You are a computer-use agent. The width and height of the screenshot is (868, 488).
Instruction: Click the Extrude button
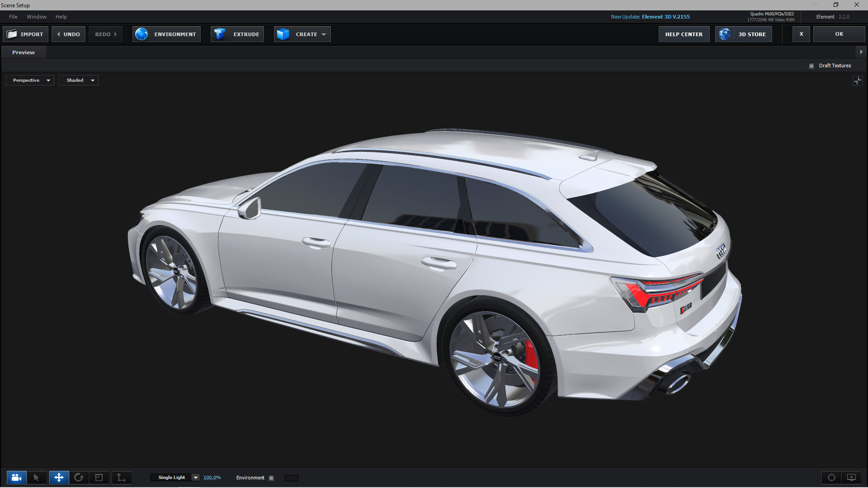(237, 34)
